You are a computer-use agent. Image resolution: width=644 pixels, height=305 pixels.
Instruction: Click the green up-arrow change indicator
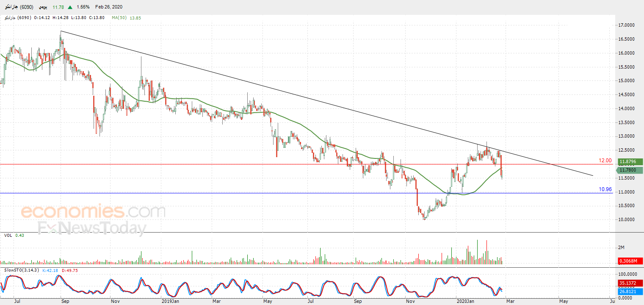(x=69, y=7)
